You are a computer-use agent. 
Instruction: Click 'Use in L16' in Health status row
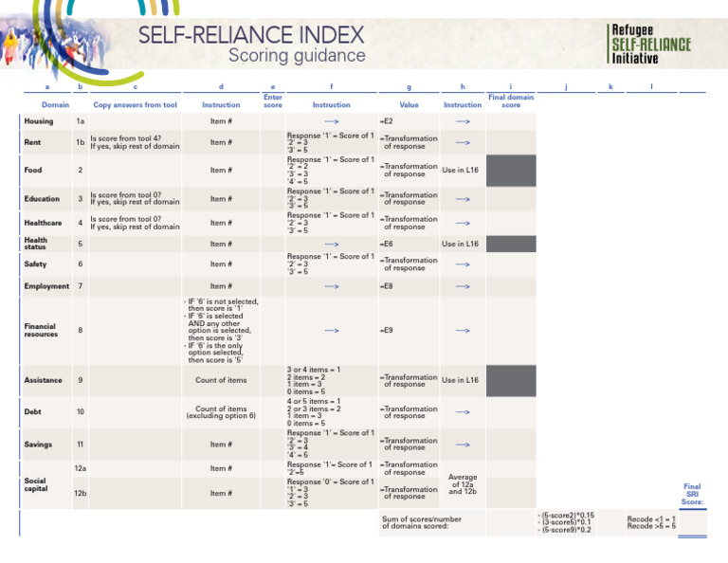(x=460, y=244)
